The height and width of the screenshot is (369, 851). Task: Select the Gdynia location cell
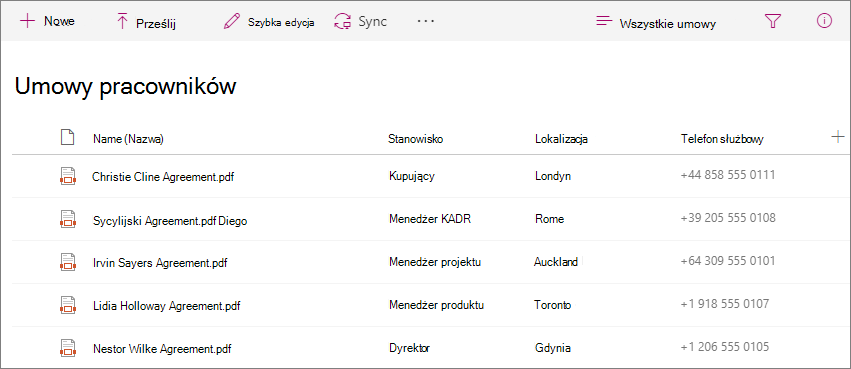[552, 348]
